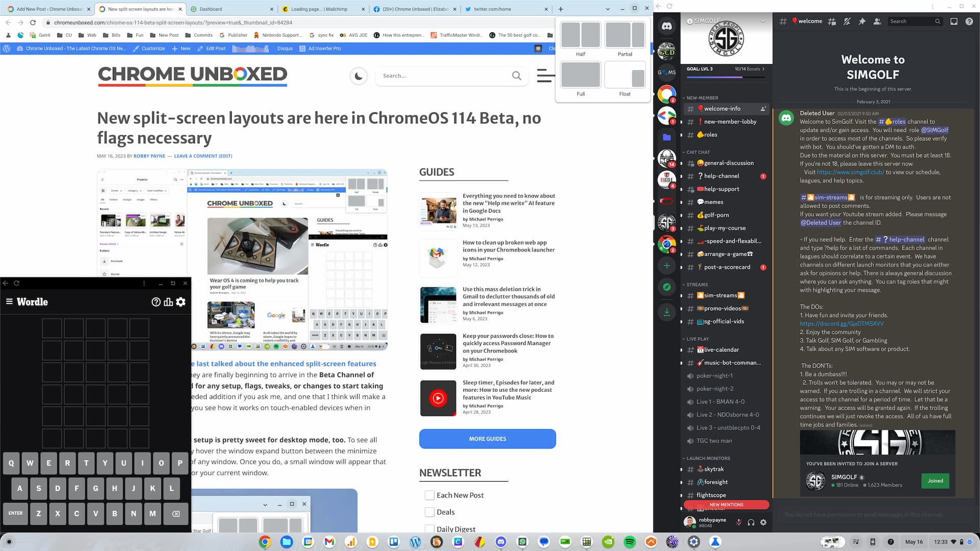Open Wordle settings
This screenshot has width=980, height=551.
[181, 302]
